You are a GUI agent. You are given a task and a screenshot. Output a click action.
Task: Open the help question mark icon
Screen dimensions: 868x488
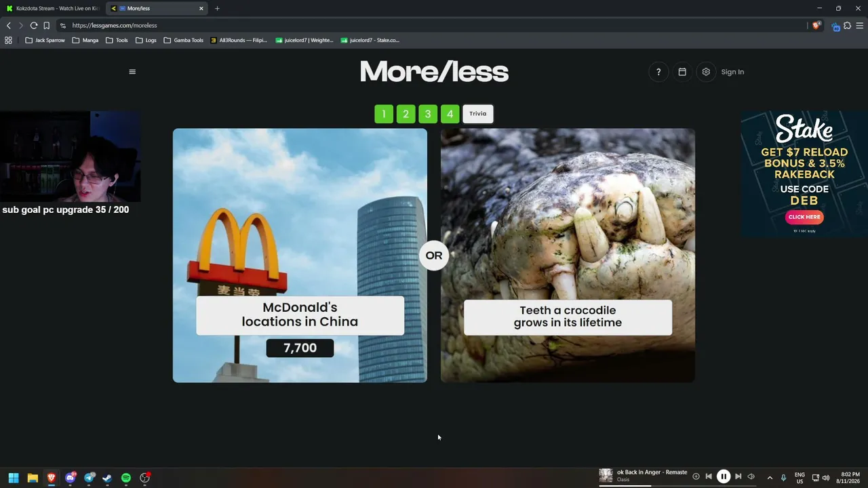coord(658,72)
